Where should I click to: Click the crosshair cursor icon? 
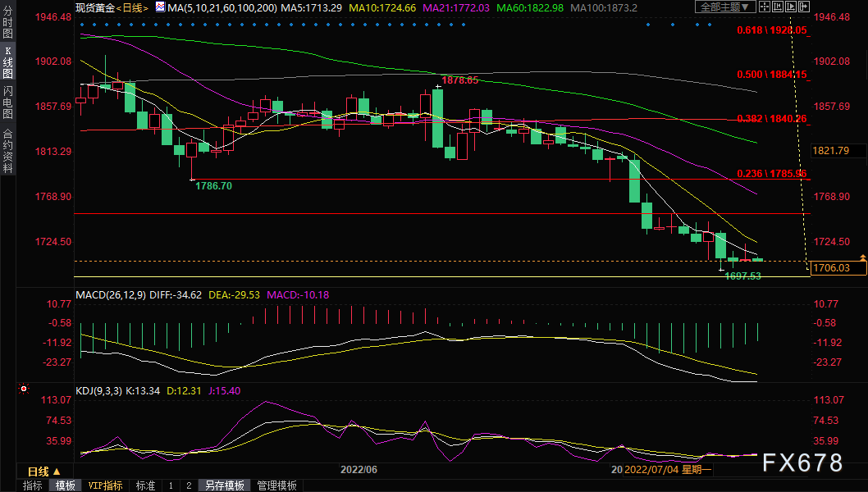(765, 7)
